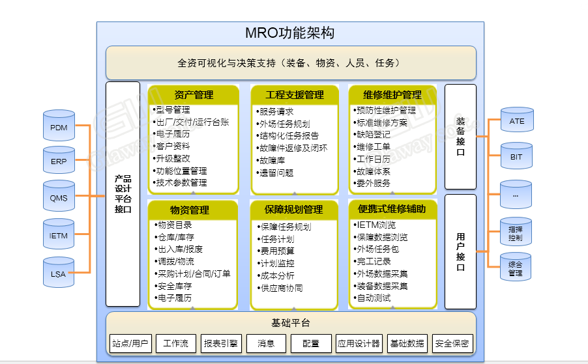This screenshot has width=588, height=364.
Task: Click 预防性维护管理 item
Action: coord(386,111)
